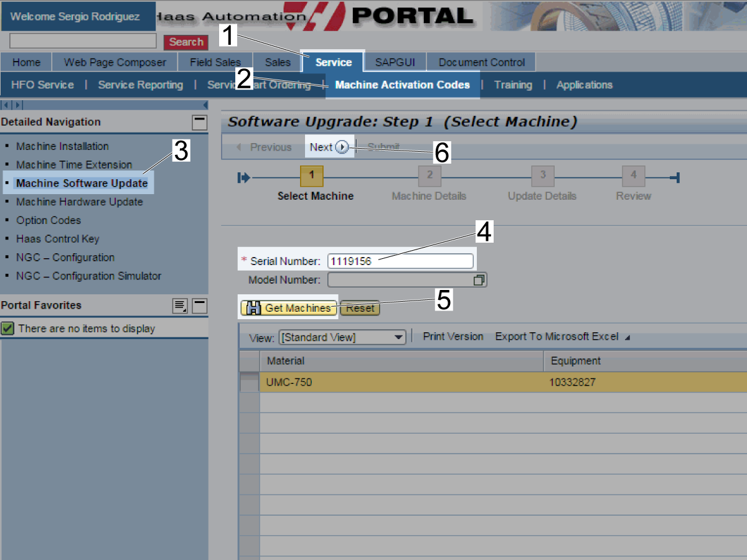
Task: Open Machine Hardware Update link
Action: 80,202
